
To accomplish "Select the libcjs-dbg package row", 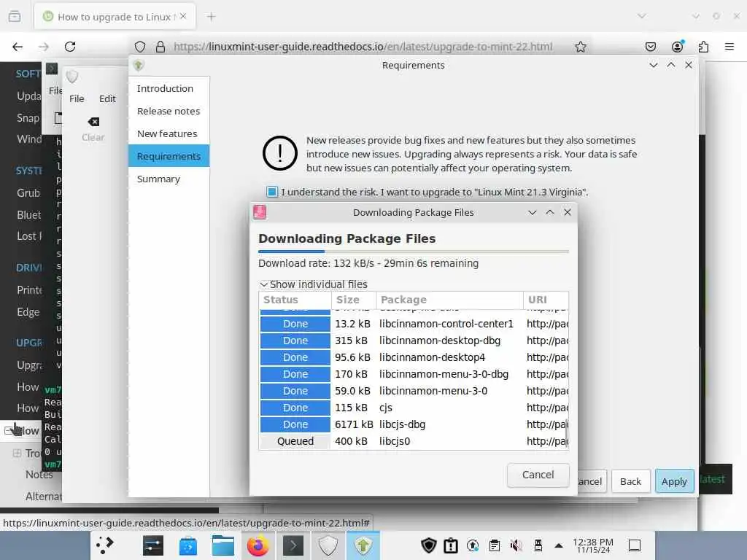I will tap(414, 424).
